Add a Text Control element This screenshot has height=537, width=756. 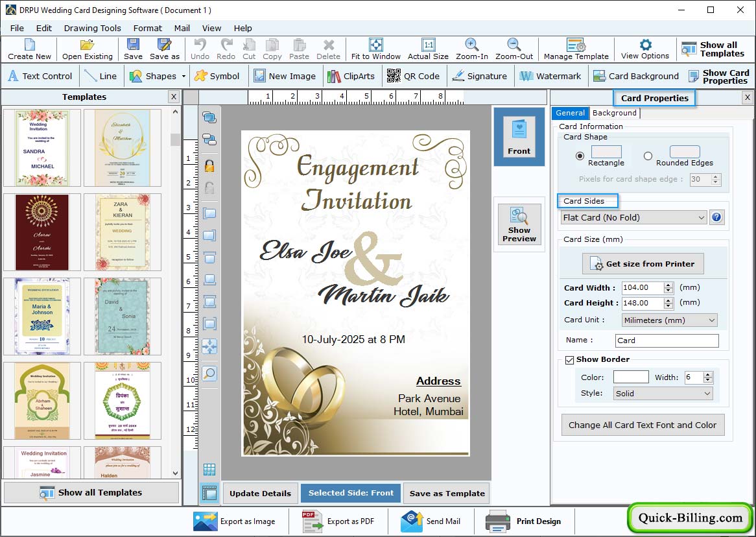click(x=40, y=76)
